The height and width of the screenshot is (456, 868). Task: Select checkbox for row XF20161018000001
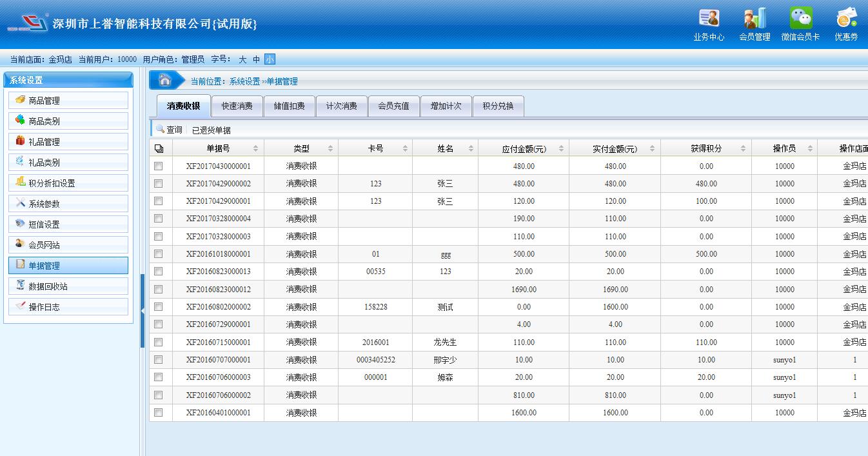(x=159, y=254)
